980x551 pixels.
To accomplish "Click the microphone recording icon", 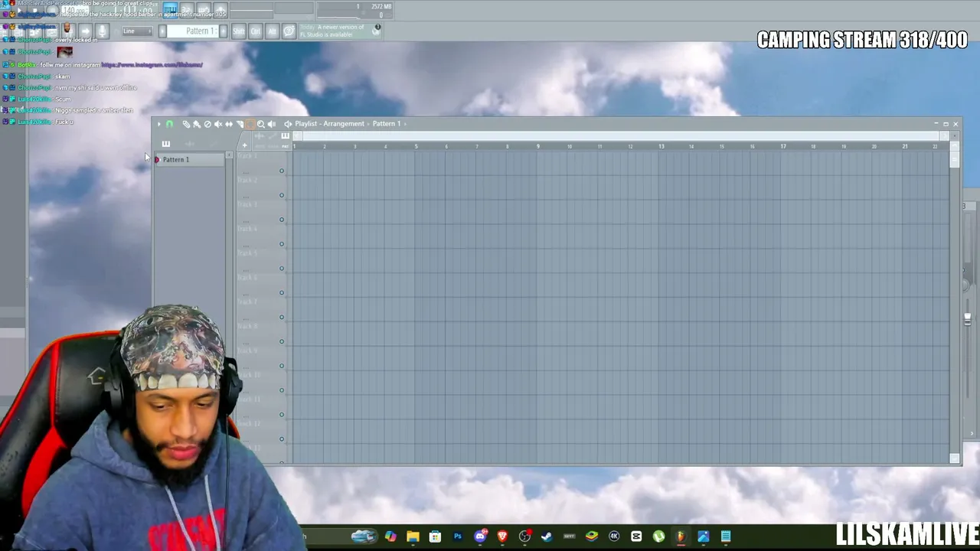I will (x=102, y=31).
